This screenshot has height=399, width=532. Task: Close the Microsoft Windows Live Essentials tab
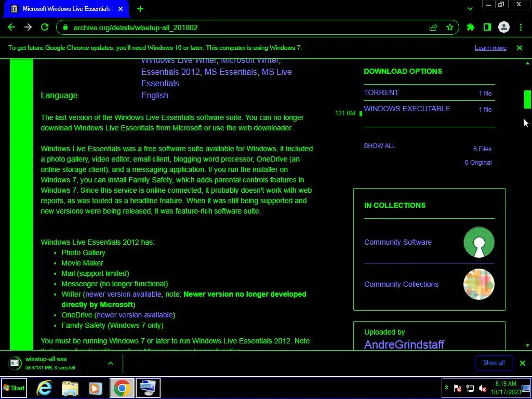point(121,9)
